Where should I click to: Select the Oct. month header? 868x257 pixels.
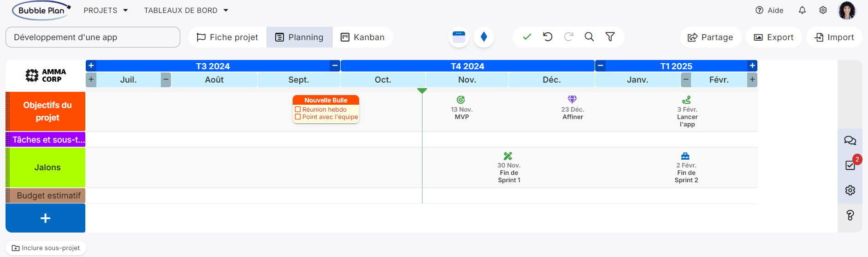click(x=383, y=79)
